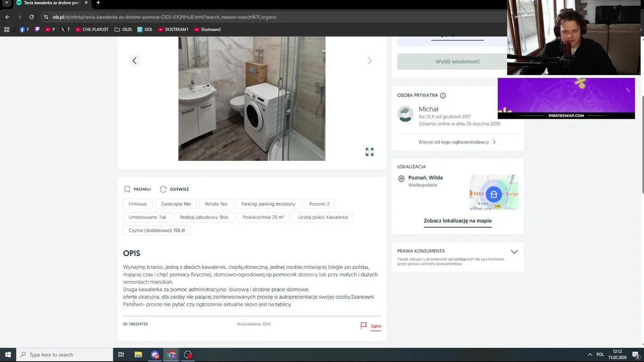Click the bathroom listing photo
Screen dimensions: 644x362
(252, 99)
